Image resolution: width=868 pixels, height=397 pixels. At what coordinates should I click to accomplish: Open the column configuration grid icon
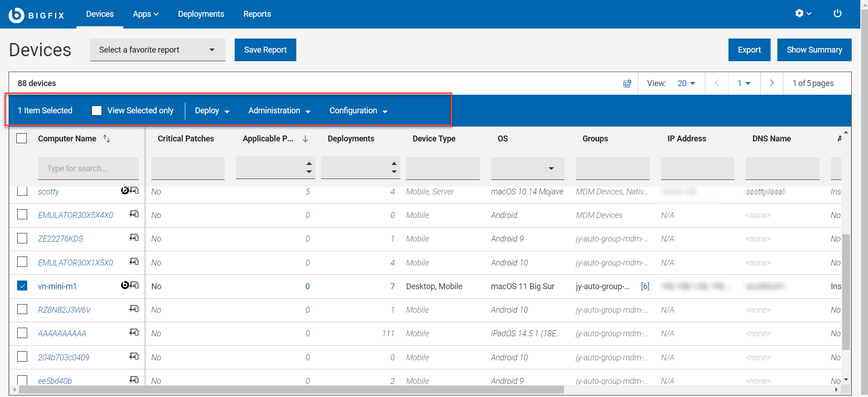point(627,83)
